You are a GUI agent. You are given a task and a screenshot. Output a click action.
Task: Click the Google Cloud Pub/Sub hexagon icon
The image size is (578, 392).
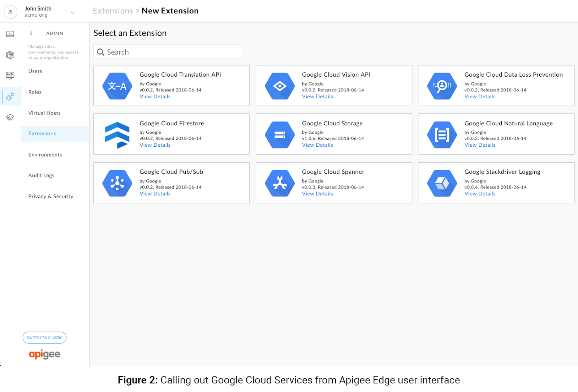coord(116,183)
